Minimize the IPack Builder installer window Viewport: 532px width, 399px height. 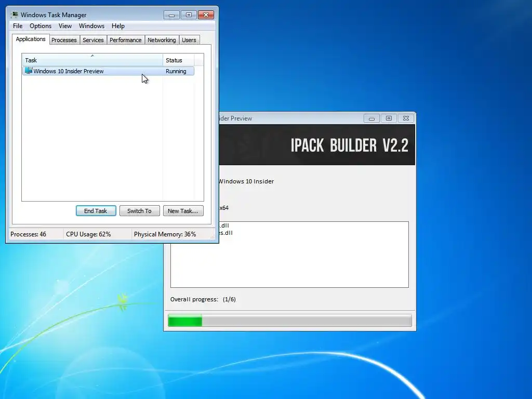[x=371, y=118]
